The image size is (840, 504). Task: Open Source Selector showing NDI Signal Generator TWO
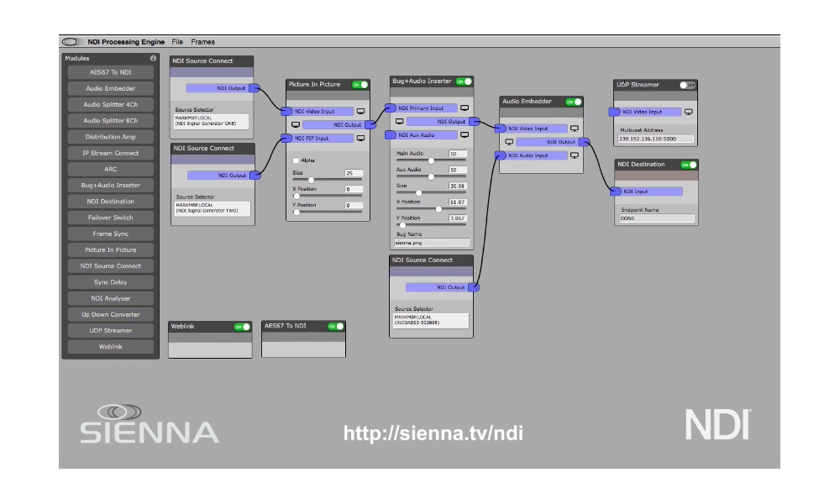tap(212, 209)
